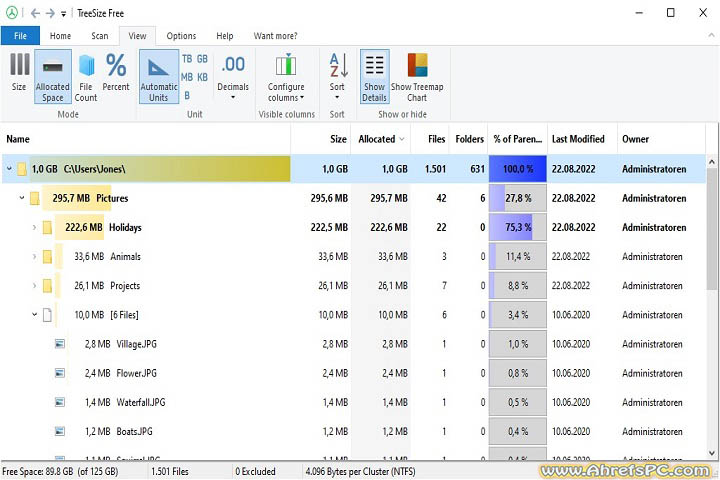Viewport: 720px width, 480px height.
Task: Collapse the Pictures folder
Action: tap(22, 198)
